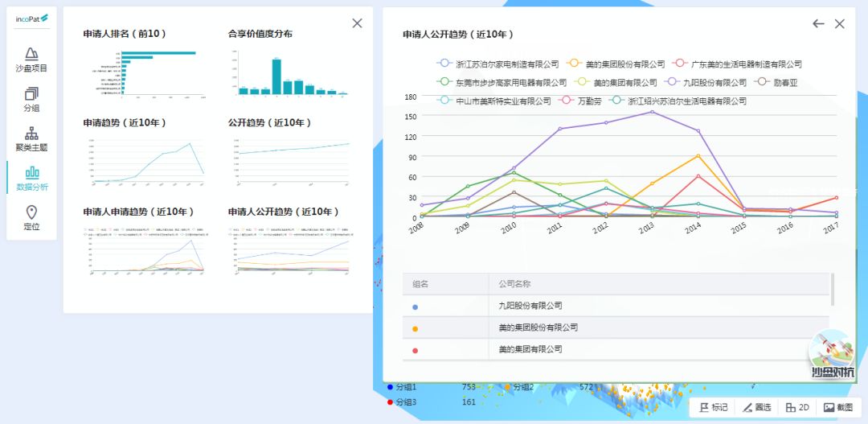Click the 753 count value
868x424 pixels.
pos(469,387)
